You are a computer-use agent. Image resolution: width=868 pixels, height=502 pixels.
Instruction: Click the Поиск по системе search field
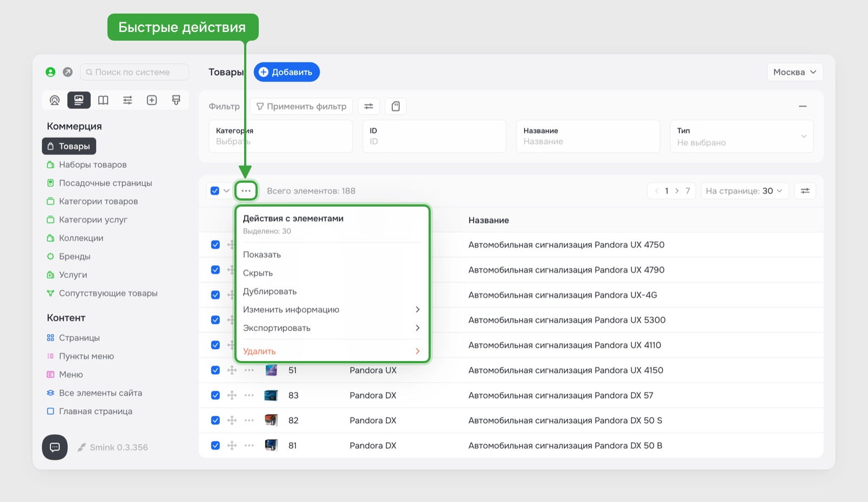pyautogui.click(x=135, y=72)
